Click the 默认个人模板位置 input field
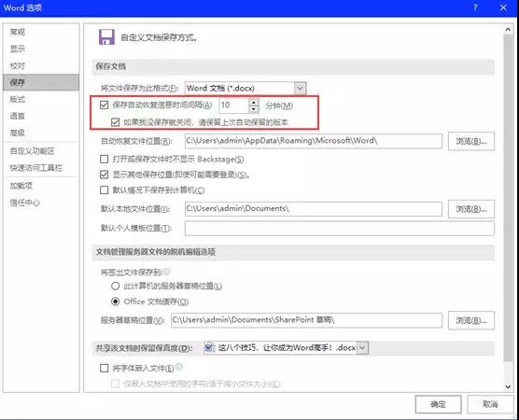Screen dimensions: 519x420 [x=339, y=229]
